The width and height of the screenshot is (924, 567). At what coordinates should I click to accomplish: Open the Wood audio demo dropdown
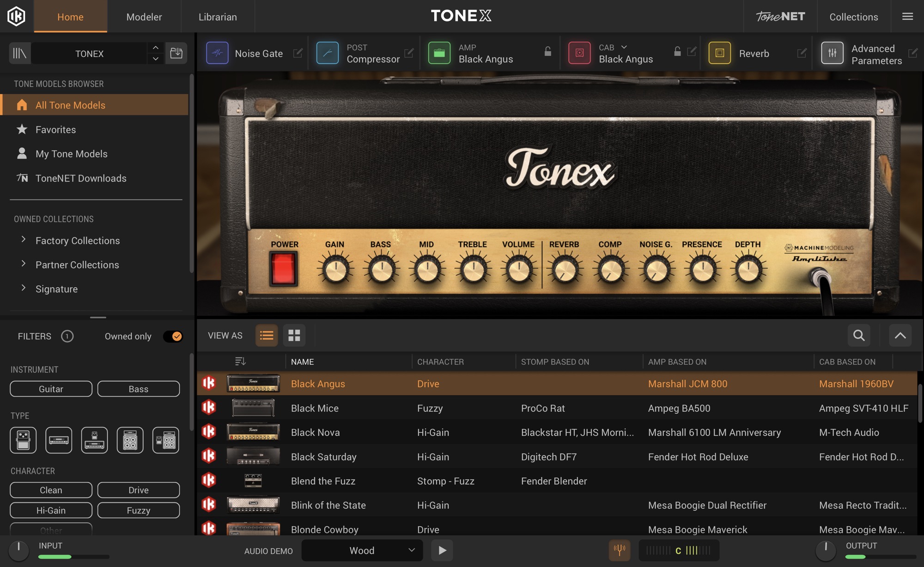point(362,550)
